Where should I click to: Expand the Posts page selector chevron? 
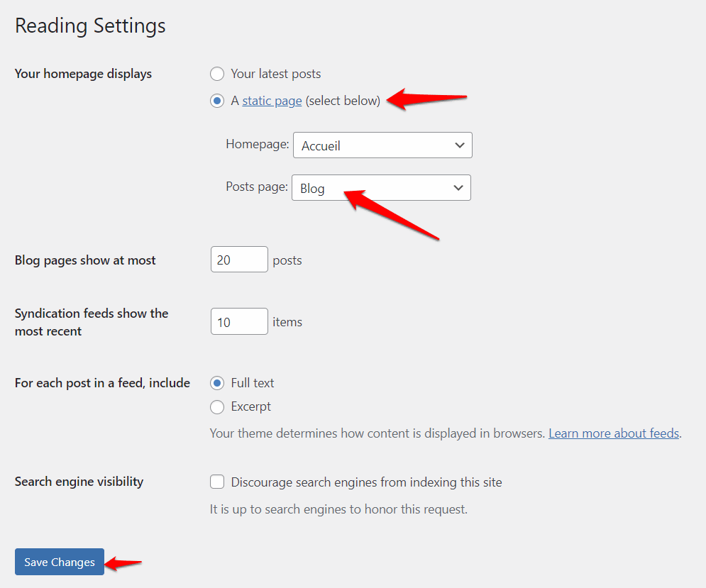[460, 187]
